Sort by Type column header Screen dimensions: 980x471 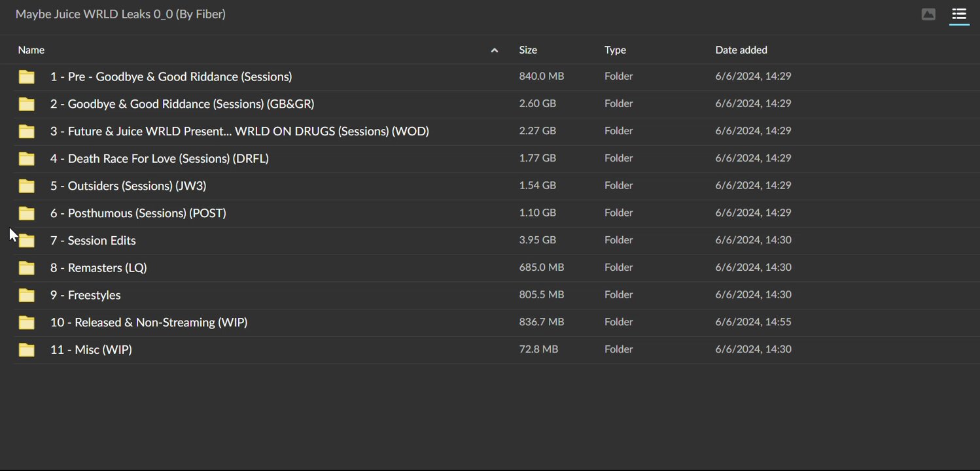[615, 50]
